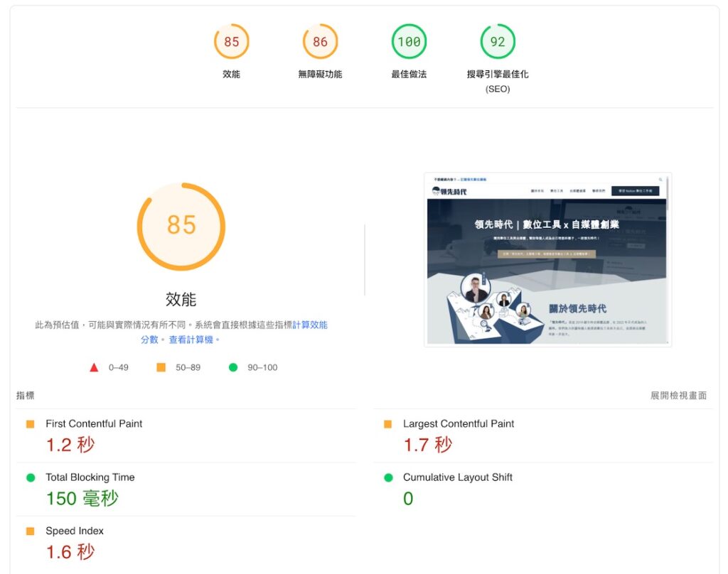Click the large 效能 heading below gauge
The height and width of the screenshot is (574, 728).
point(181,299)
